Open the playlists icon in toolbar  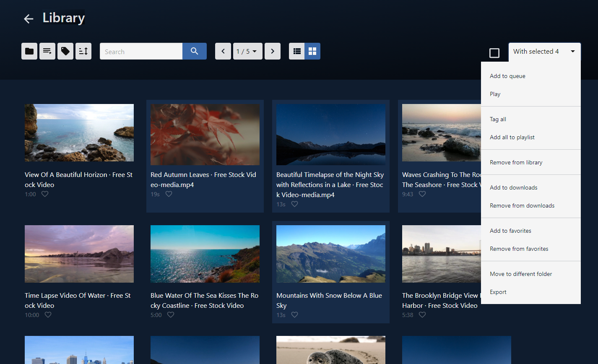[x=47, y=51]
